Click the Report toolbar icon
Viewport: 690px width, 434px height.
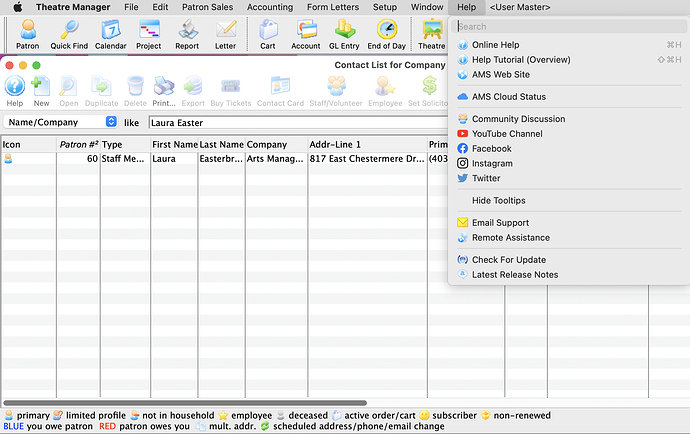187,34
